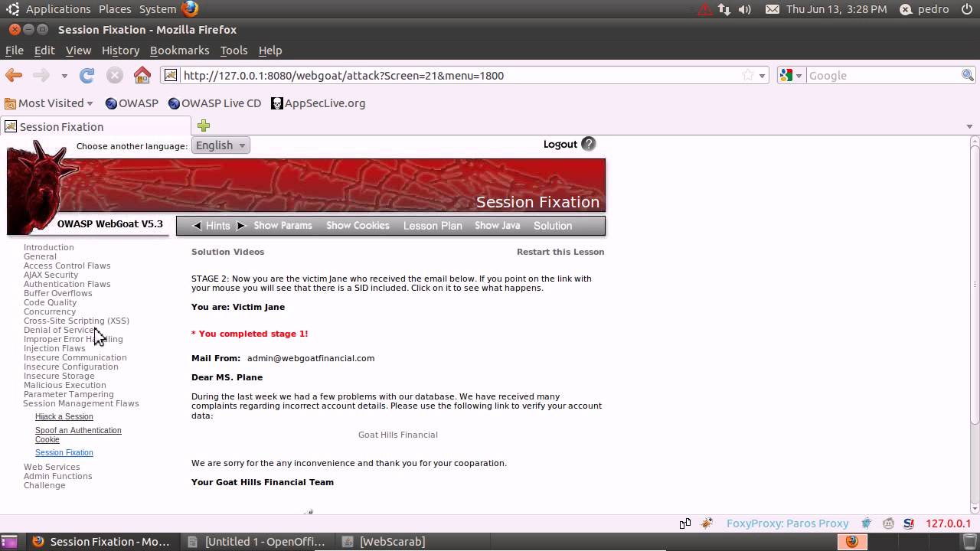The width and height of the screenshot is (980, 551).
Task: Open a new tab with the plus icon
Action: tap(204, 126)
